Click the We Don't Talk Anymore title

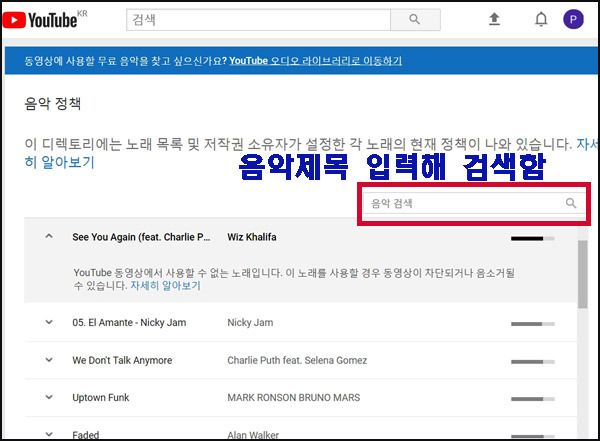tap(122, 360)
